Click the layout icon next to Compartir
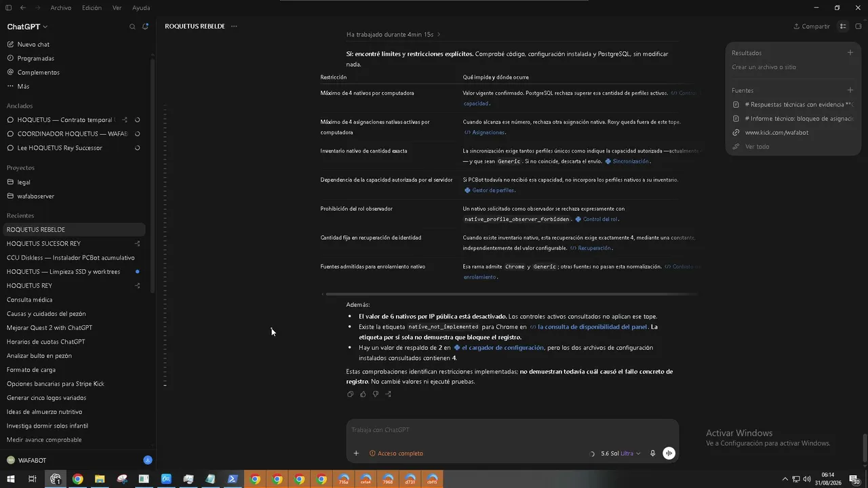The image size is (868, 488). (843, 26)
